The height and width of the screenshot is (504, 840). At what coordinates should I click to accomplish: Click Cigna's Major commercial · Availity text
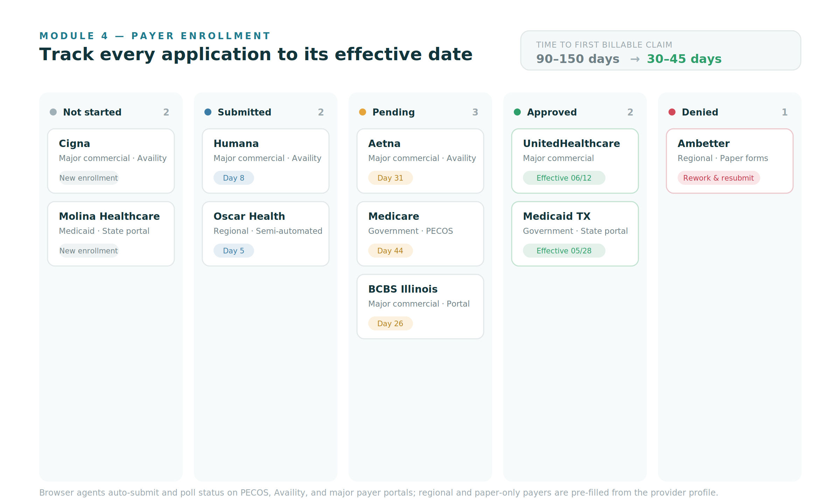(113, 158)
